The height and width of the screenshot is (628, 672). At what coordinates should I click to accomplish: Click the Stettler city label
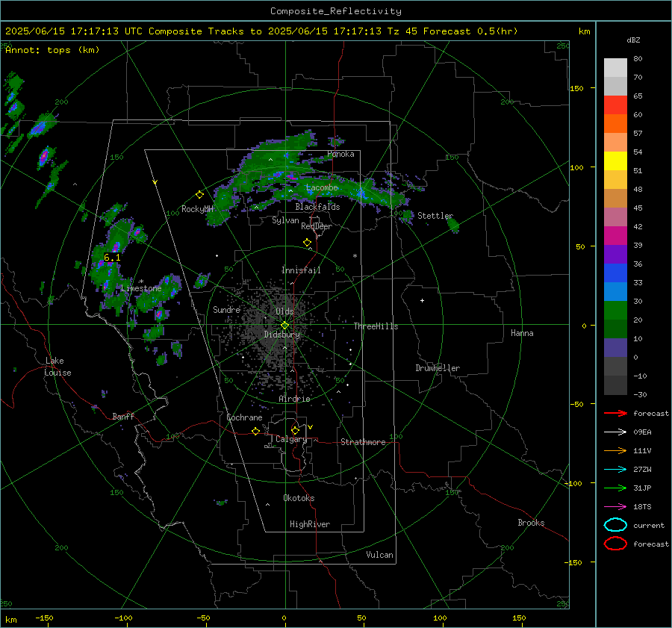435,216
